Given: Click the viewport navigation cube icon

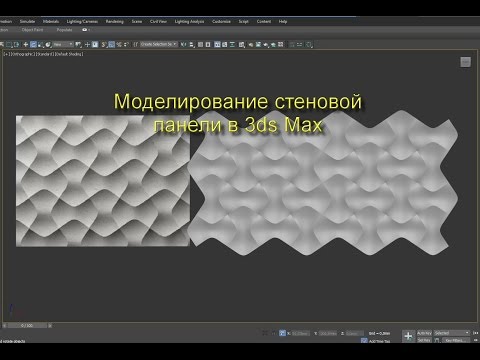Looking at the screenshot, I should click(x=465, y=62).
